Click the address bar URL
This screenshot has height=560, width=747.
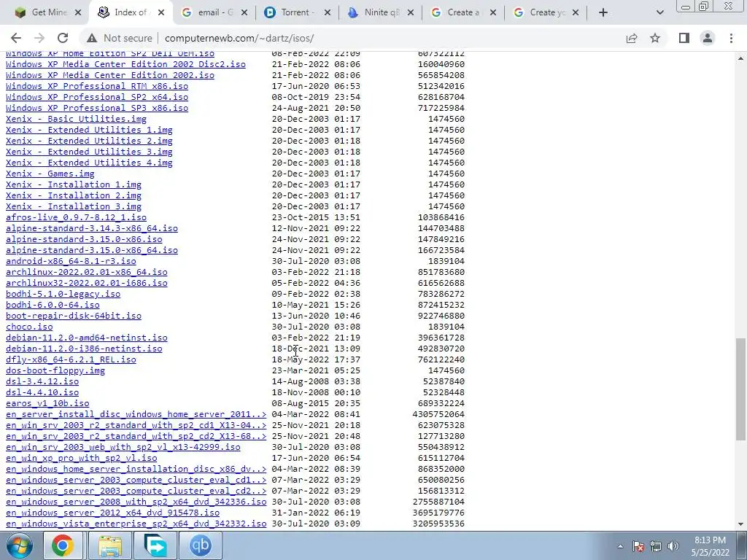pos(239,38)
